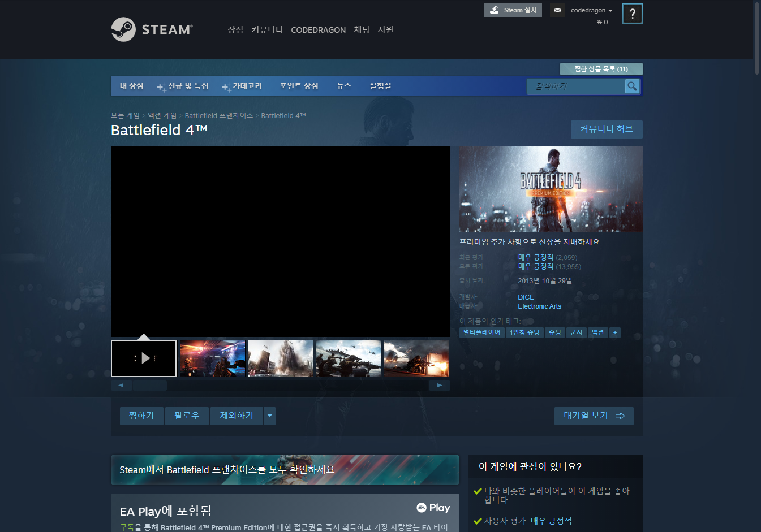Select the screenshot thumbnail with orange interior scene
This screenshot has width=761, height=532.
point(212,358)
